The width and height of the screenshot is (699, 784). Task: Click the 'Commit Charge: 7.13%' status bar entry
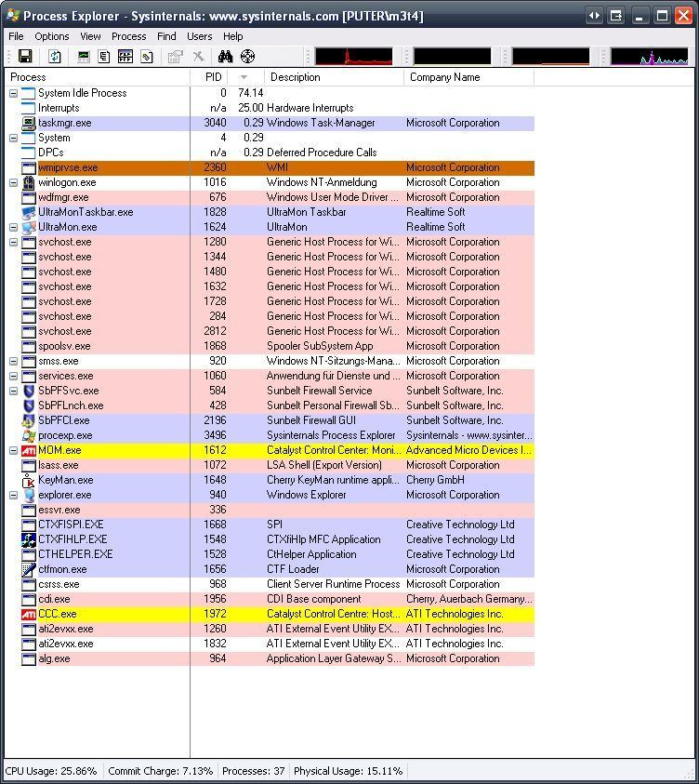[161, 771]
